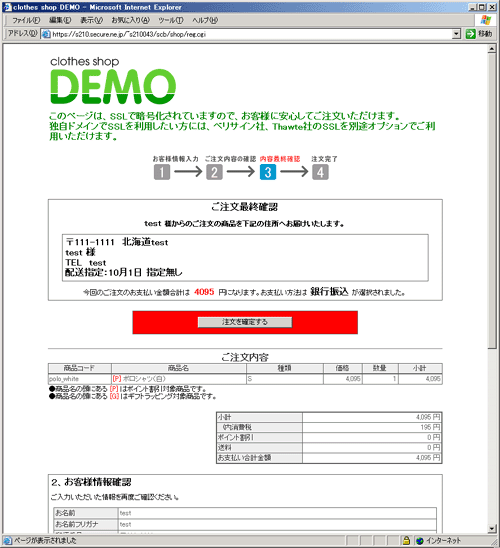Image resolution: width=500 pixels, height=548 pixels.
Task: Click the インターネット zone globe icon
Action: pyautogui.click(x=420, y=541)
